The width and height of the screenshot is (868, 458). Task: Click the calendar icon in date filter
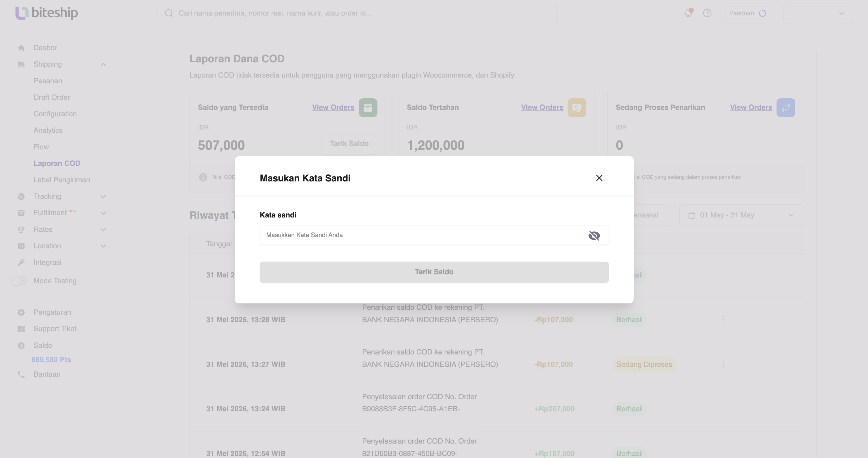691,215
